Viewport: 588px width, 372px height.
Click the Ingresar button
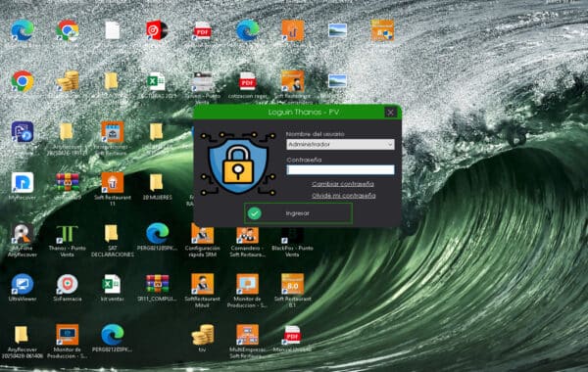tap(298, 213)
